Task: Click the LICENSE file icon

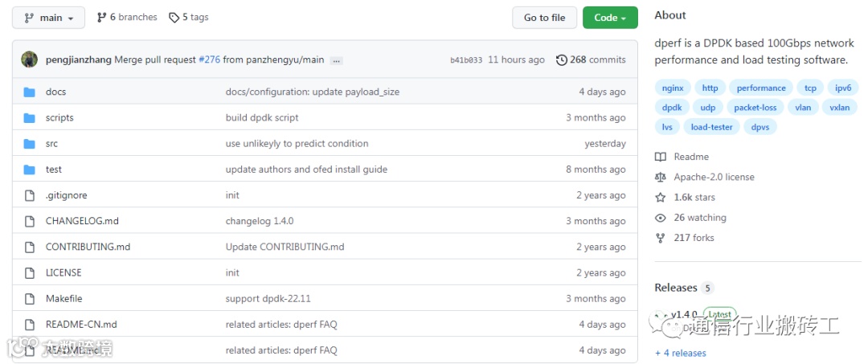Action: (30, 272)
